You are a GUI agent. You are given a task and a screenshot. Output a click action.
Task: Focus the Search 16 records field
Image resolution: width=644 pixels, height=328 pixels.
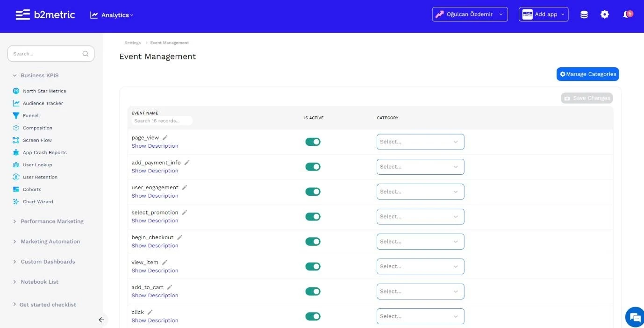[162, 121]
